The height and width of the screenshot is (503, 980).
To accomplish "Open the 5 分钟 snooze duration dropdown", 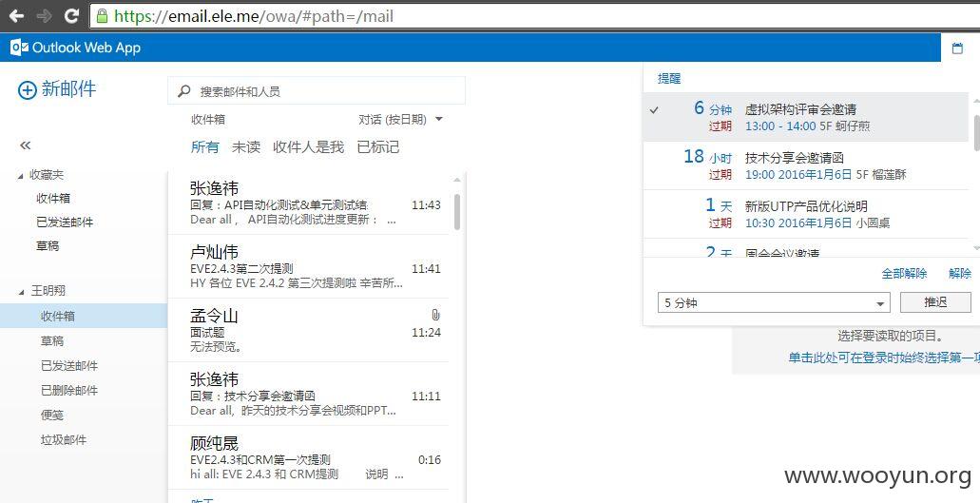I will click(774, 303).
